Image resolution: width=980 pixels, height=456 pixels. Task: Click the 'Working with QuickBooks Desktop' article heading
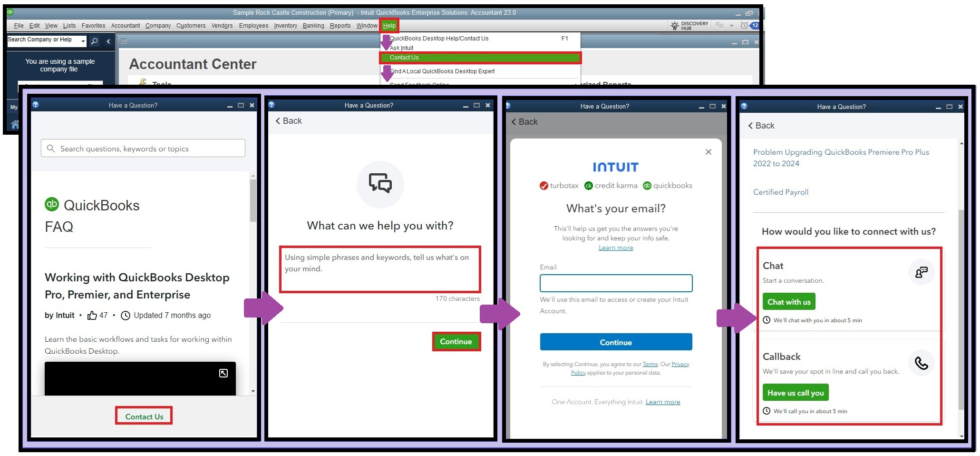137,286
